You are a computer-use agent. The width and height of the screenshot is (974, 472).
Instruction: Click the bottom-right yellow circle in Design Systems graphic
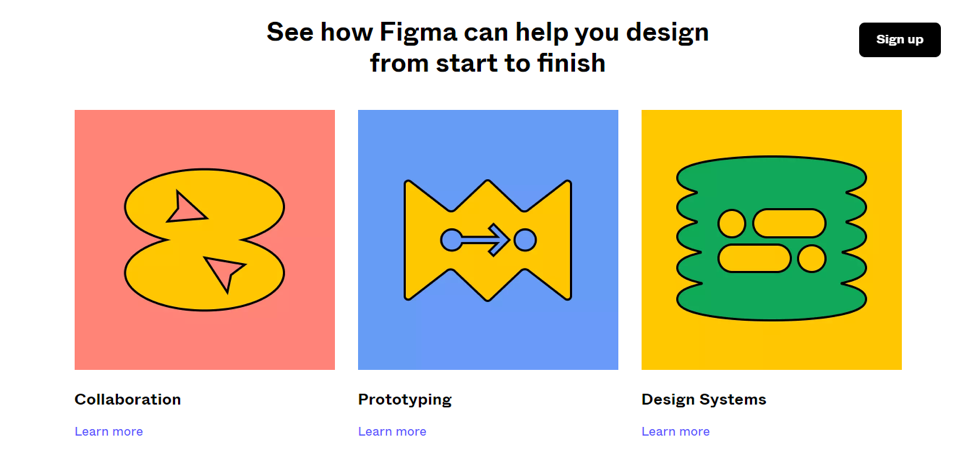click(x=811, y=259)
